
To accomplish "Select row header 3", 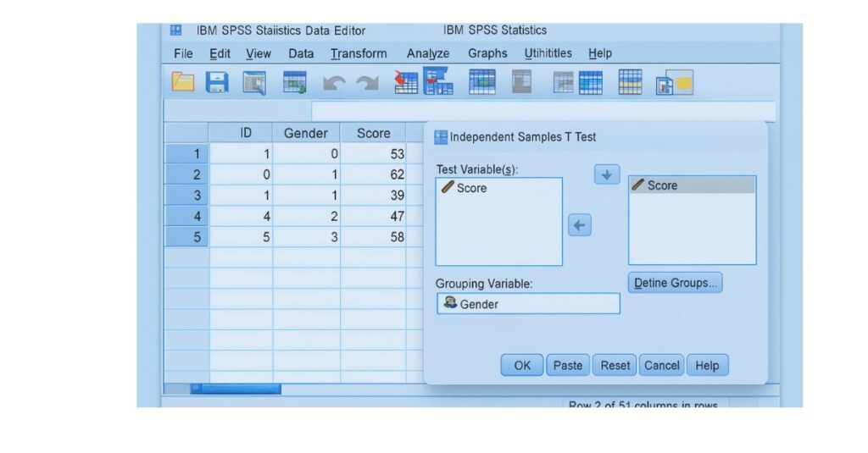I will pos(186,196).
